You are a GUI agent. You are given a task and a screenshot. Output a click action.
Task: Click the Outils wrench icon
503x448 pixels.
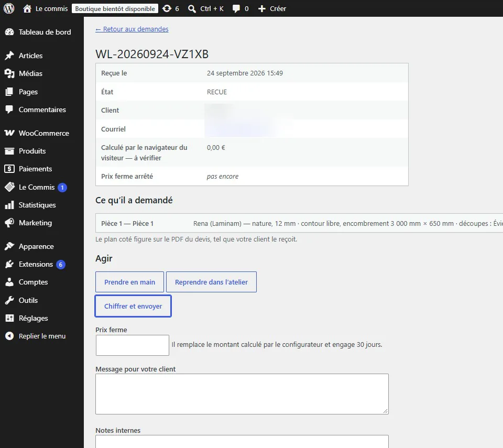tap(9, 300)
